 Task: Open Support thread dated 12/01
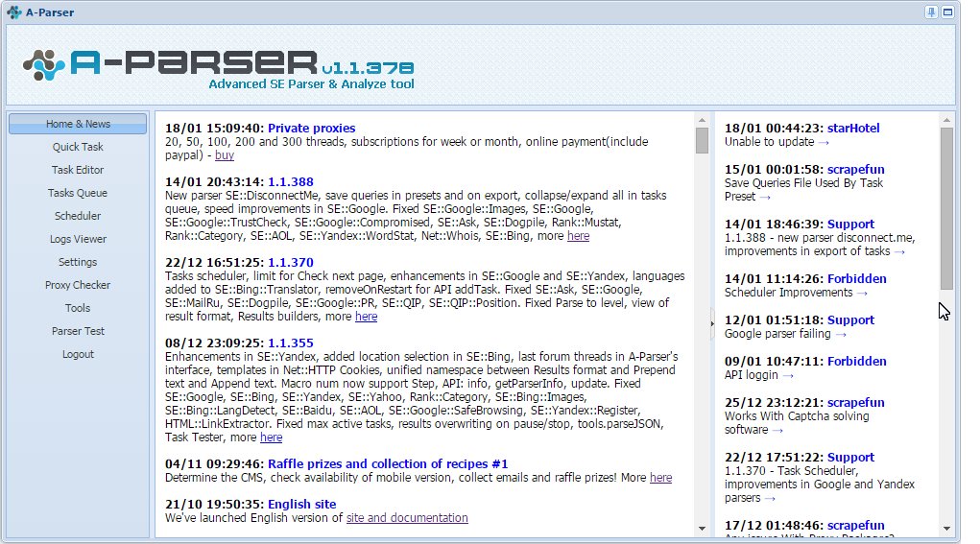coord(850,319)
